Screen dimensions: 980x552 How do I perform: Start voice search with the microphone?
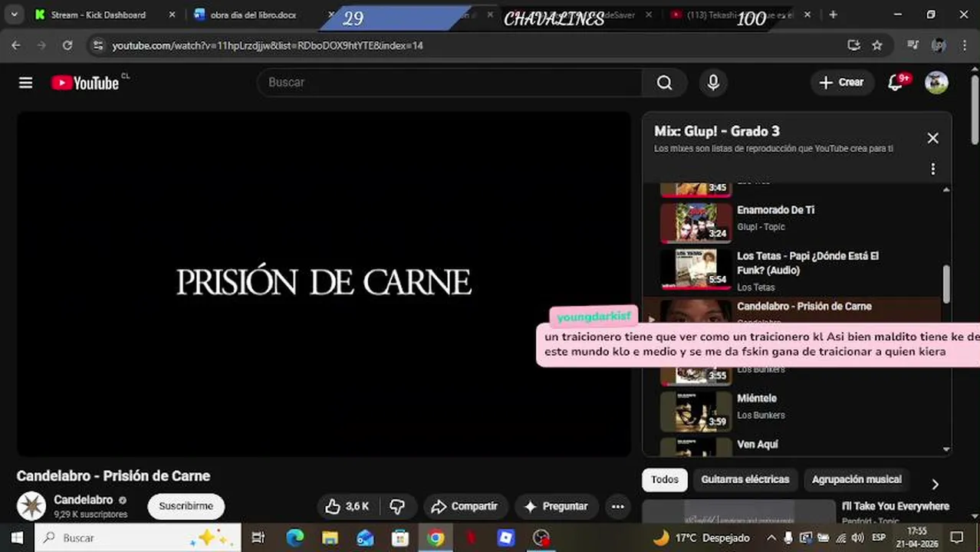[713, 83]
